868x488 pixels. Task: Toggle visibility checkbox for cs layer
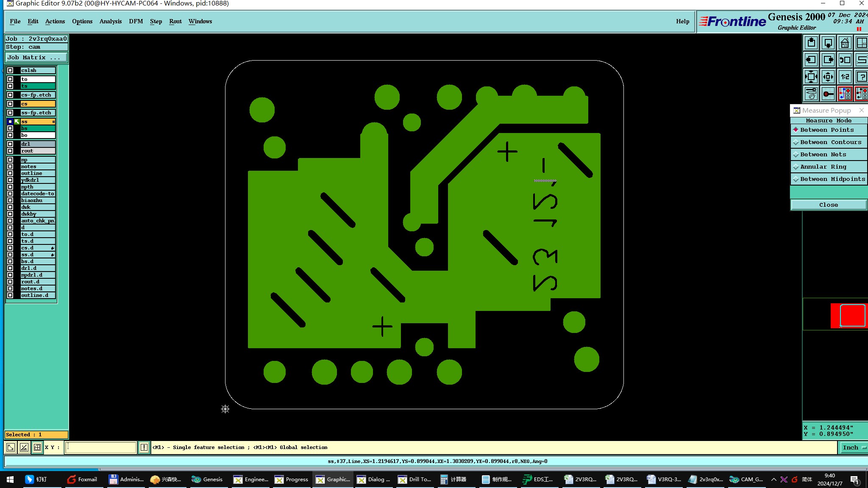click(x=10, y=104)
